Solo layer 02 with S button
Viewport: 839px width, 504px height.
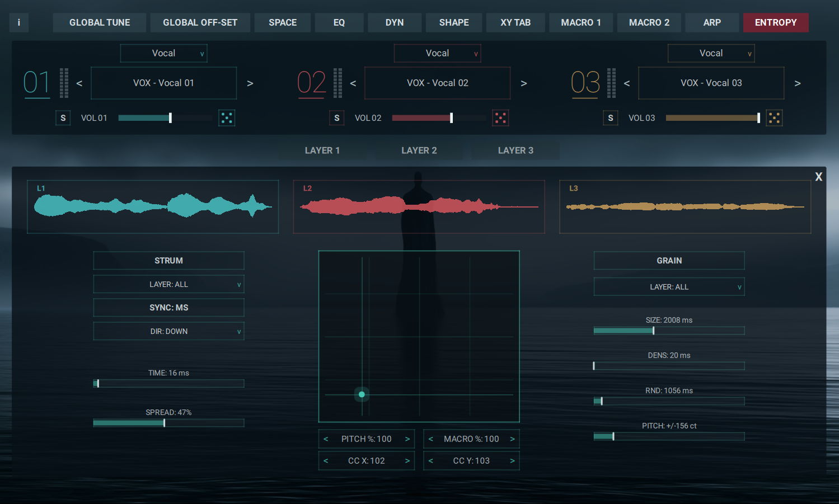(337, 118)
